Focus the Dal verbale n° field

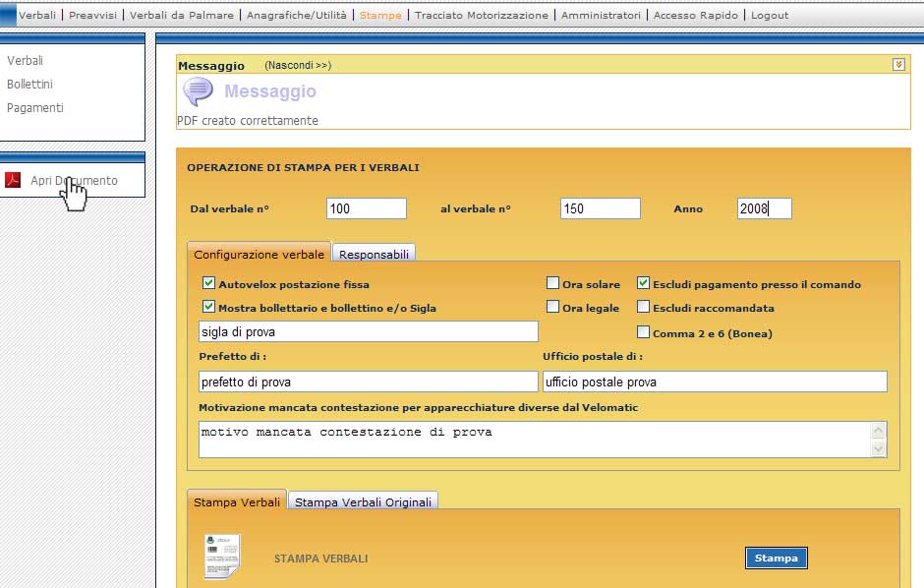(x=367, y=208)
